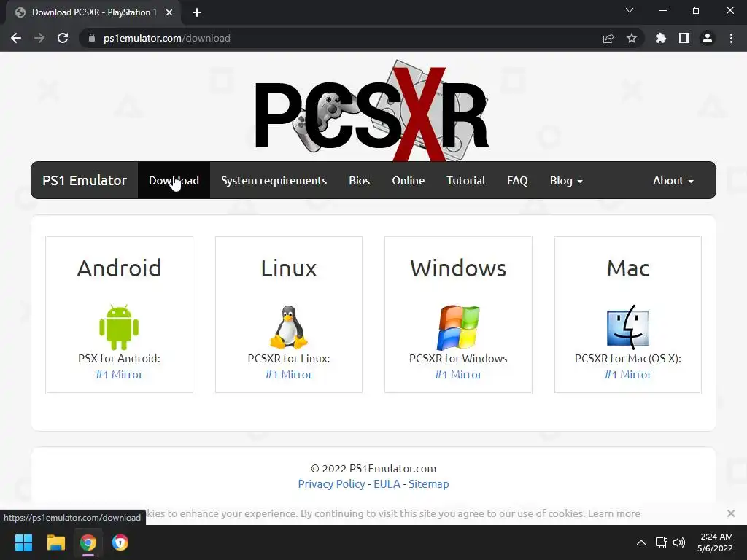Toggle the Chrome side panel icon

[684, 38]
